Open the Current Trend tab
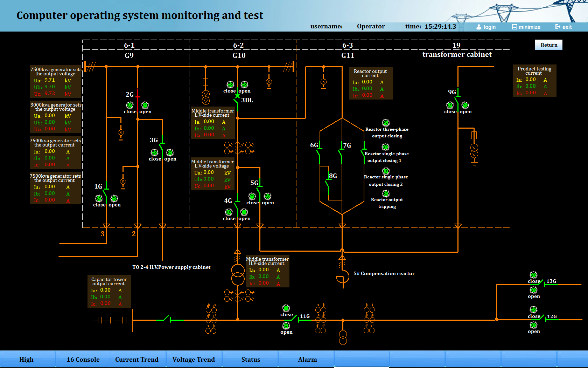The height and width of the screenshot is (368, 588). [137, 360]
